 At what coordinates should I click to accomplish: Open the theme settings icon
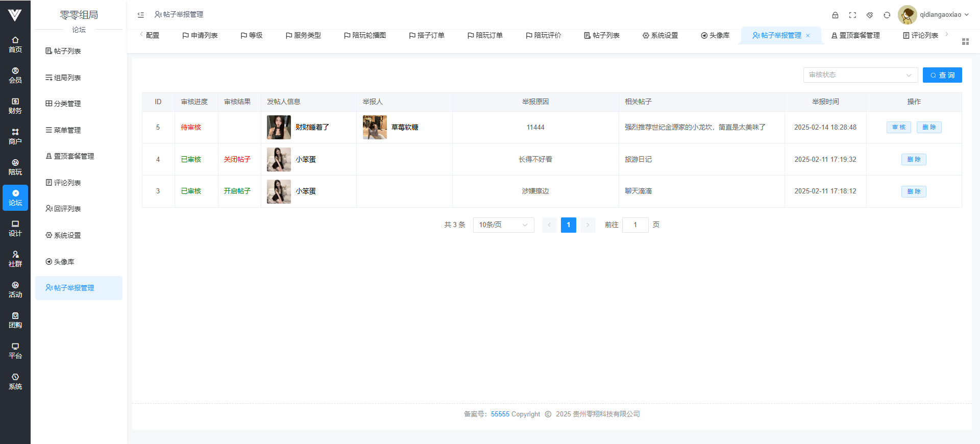(x=870, y=15)
